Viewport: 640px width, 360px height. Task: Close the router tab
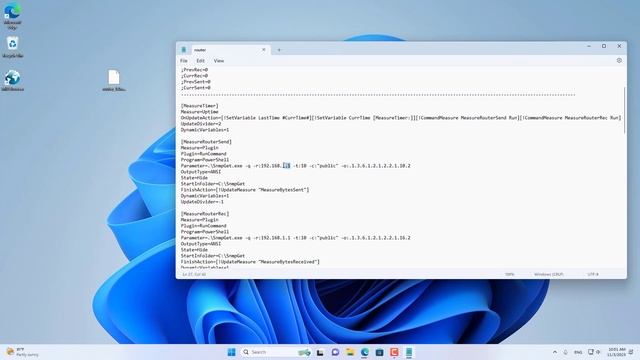click(264, 49)
